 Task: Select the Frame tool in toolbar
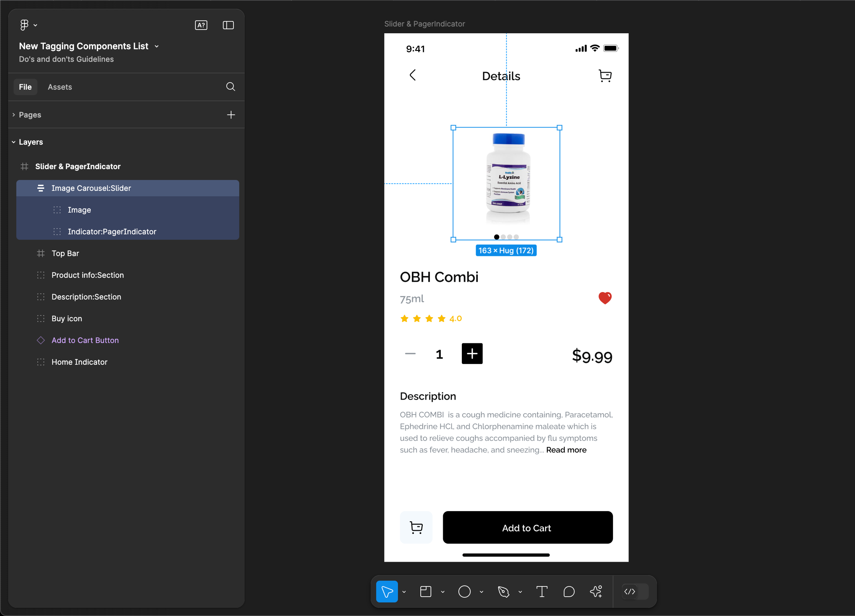[x=425, y=592]
